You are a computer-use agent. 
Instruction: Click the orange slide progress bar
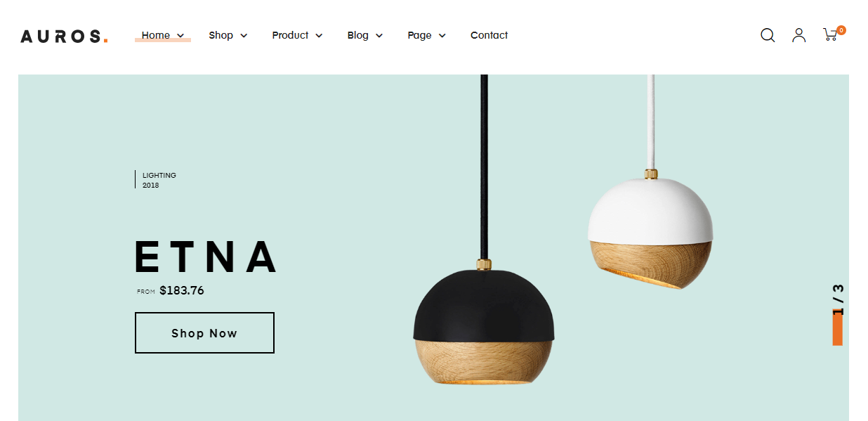(838, 328)
